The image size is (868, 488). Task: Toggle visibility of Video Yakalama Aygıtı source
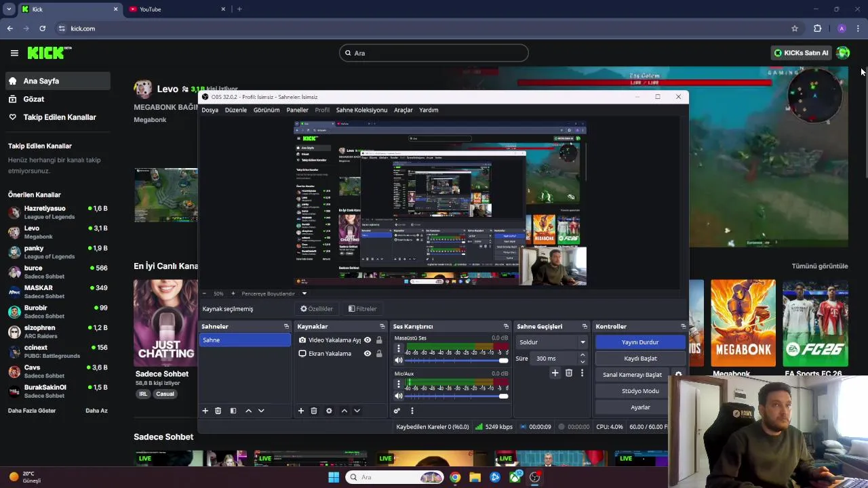click(368, 340)
